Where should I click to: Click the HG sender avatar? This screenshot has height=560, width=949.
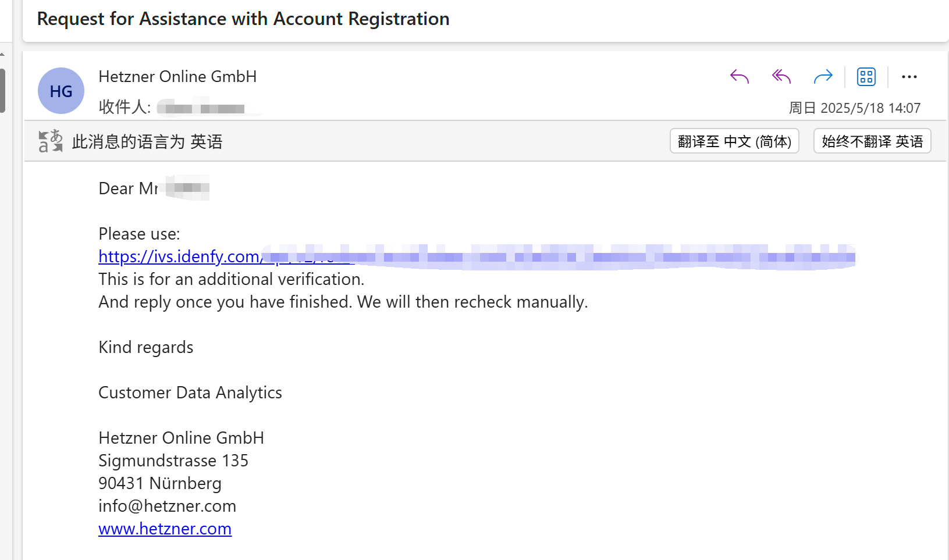61,91
